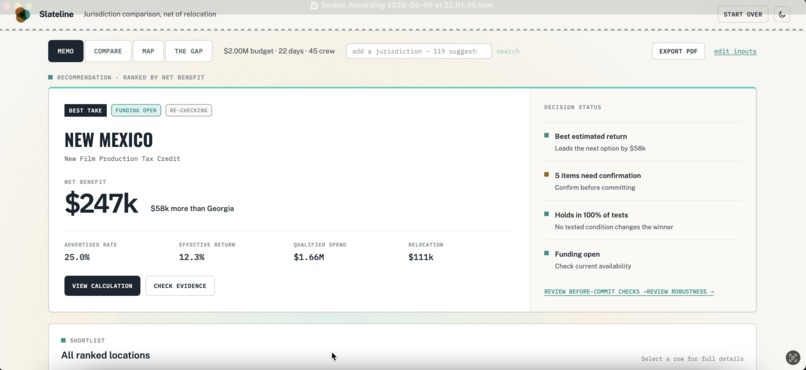The image size is (806, 370).
Task: Click 'New Film Production Tax Credit' subtitle
Action: tap(122, 159)
